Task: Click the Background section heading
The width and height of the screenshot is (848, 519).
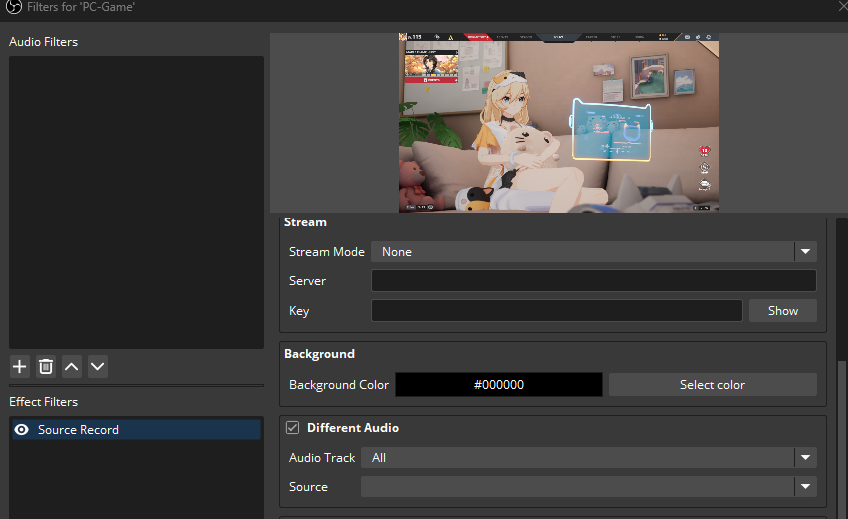Action: (319, 354)
